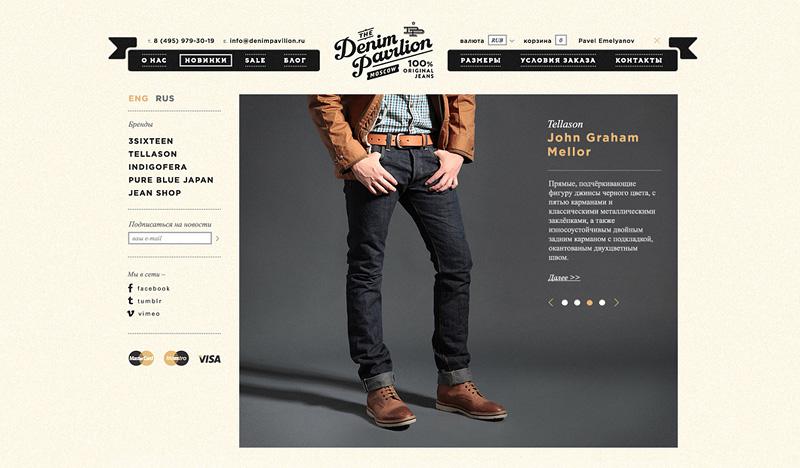
Task: Click the Denim Pavilion logo
Action: [x=385, y=52]
